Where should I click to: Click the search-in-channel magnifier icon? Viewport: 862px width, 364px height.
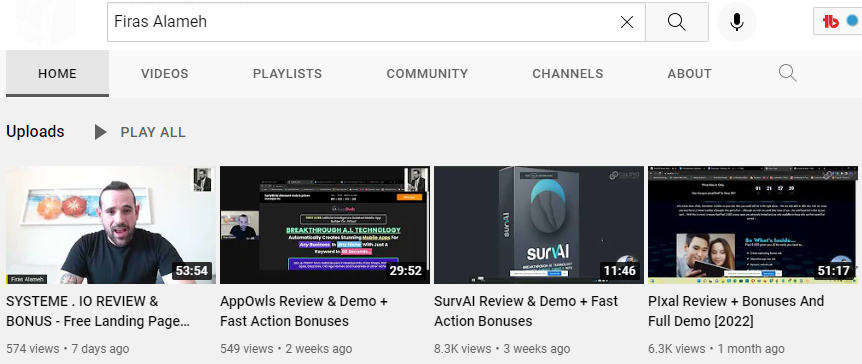787,73
